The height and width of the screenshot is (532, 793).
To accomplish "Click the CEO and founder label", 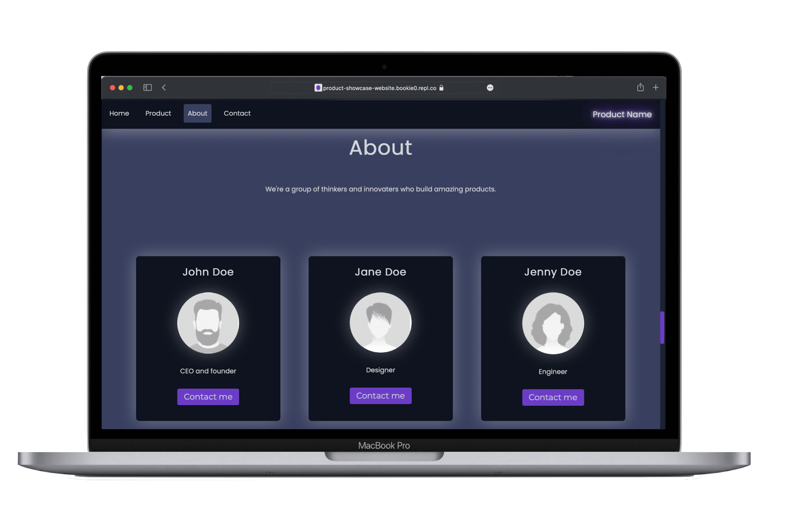I will click(x=208, y=371).
